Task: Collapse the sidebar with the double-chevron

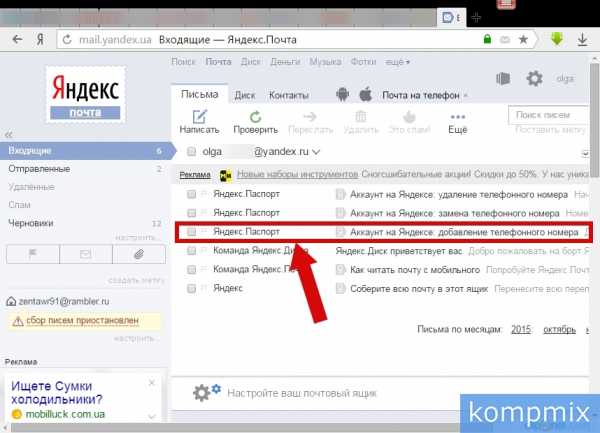Action: tap(9, 135)
